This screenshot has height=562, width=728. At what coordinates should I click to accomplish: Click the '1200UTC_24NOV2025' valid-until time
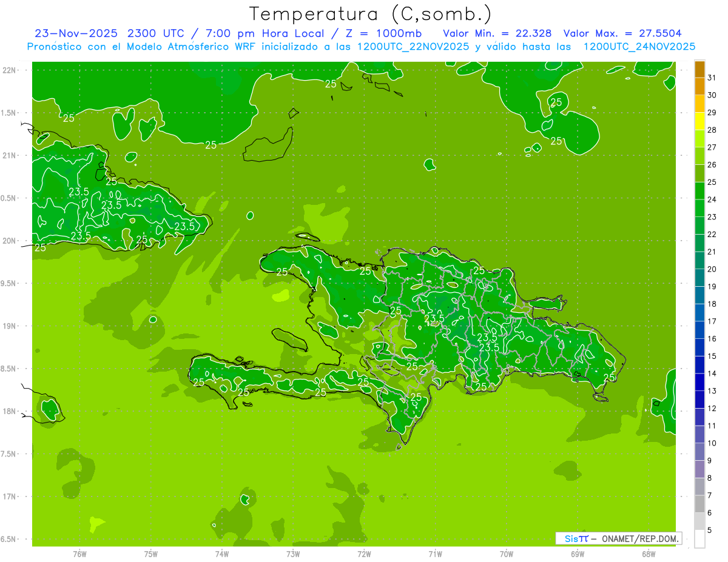pos(639,47)
